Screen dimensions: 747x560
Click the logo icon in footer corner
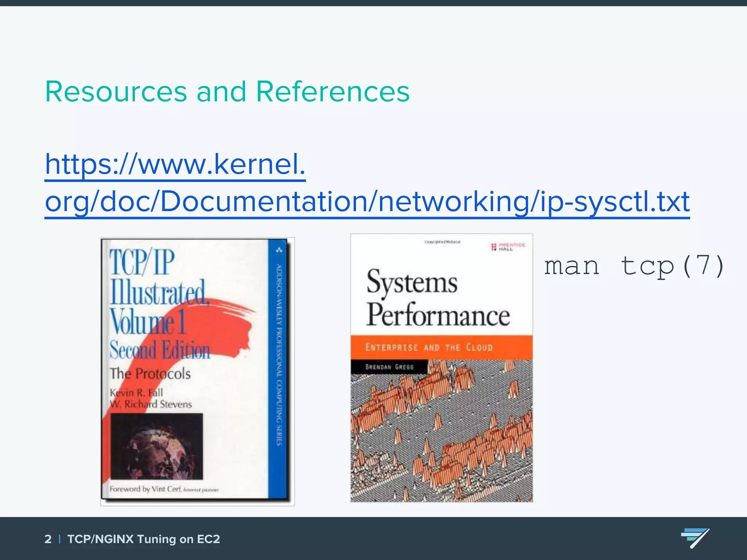click(695, 538)
